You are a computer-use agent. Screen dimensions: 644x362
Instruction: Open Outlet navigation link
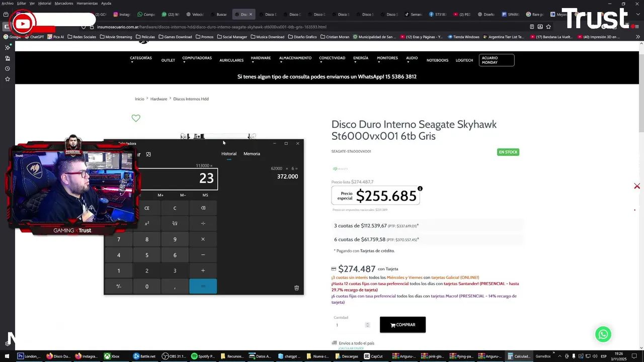pyautogui.click(x=168, y=60)
